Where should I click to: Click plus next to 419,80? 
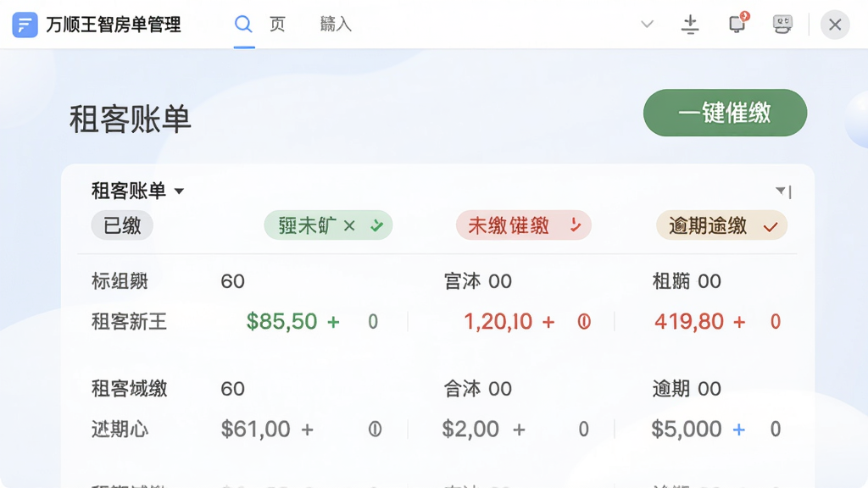(739, 321)
